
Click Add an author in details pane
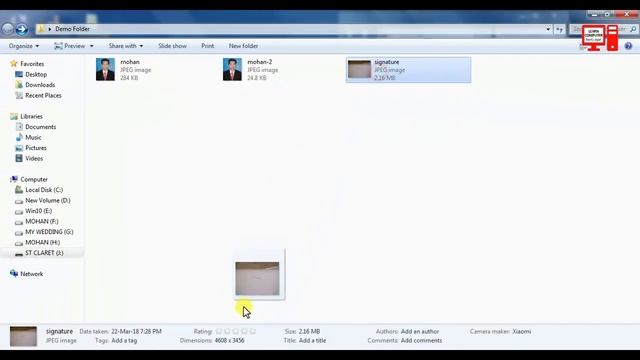pos(420,331)
